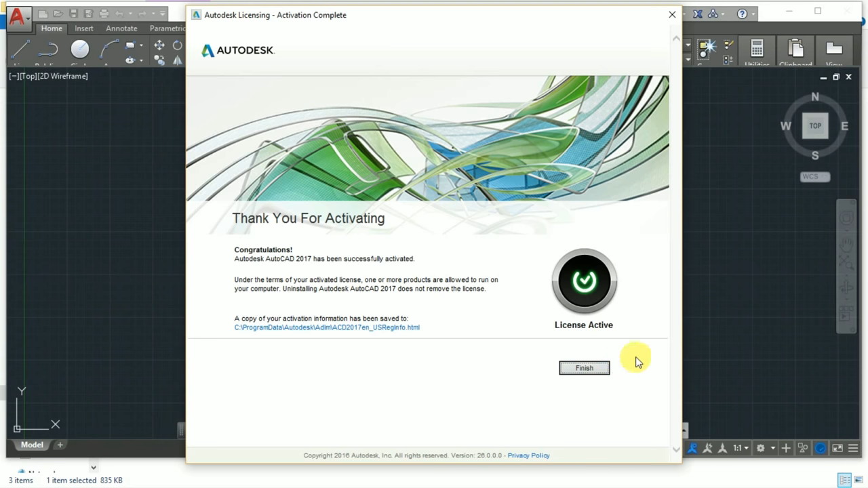Expand the Rectangle tool dropdown arrow

tap(141, 45)
